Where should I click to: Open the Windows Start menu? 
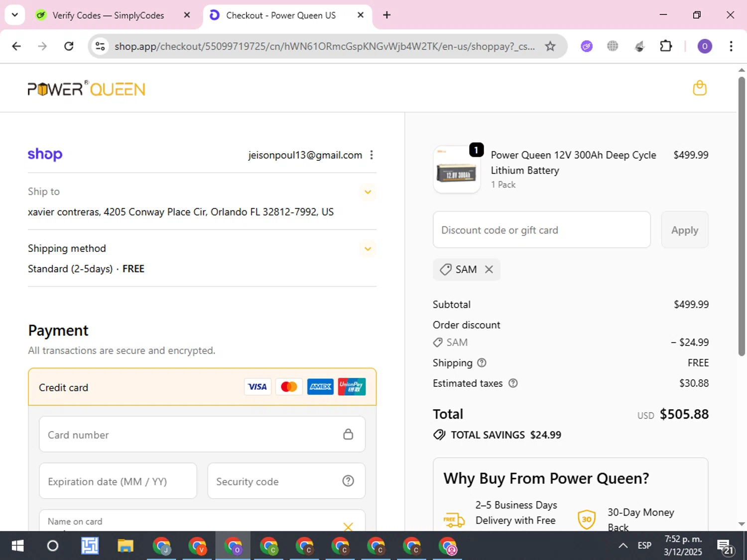point(17,546)
